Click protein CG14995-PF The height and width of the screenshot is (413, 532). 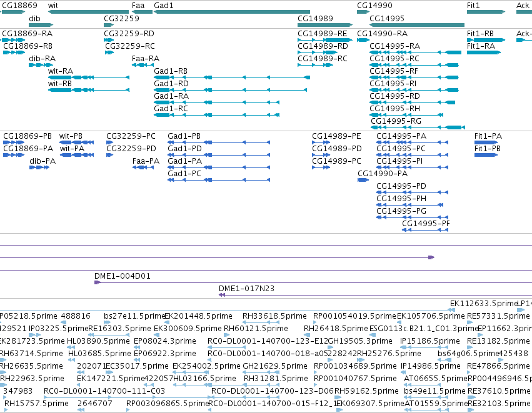(x=425, y=231)
